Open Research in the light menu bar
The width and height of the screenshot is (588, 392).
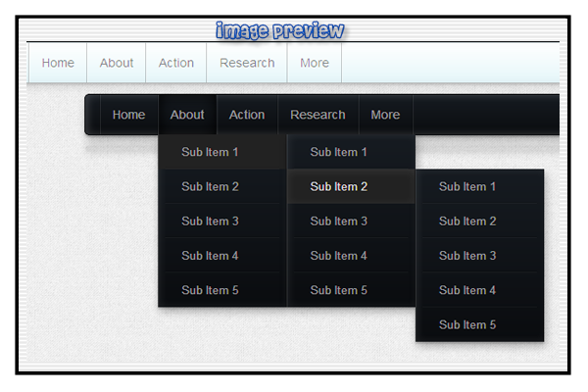pyautogui.click(x=247, y=63)
